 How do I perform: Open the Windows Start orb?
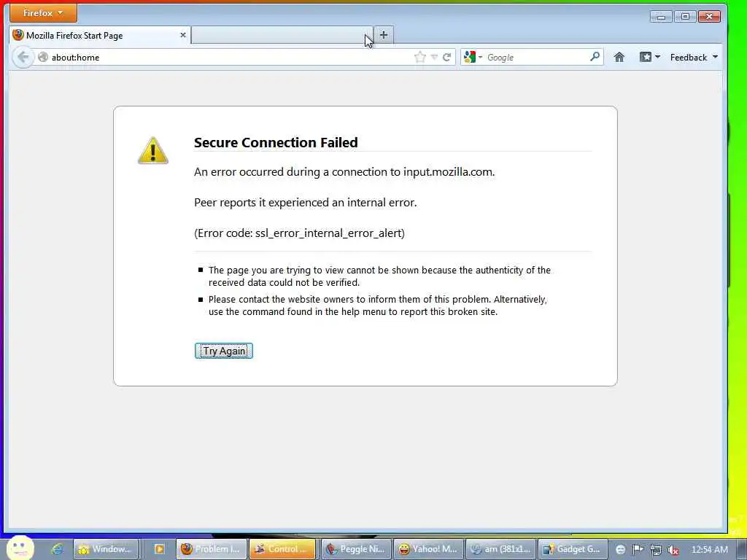[20, 548]
